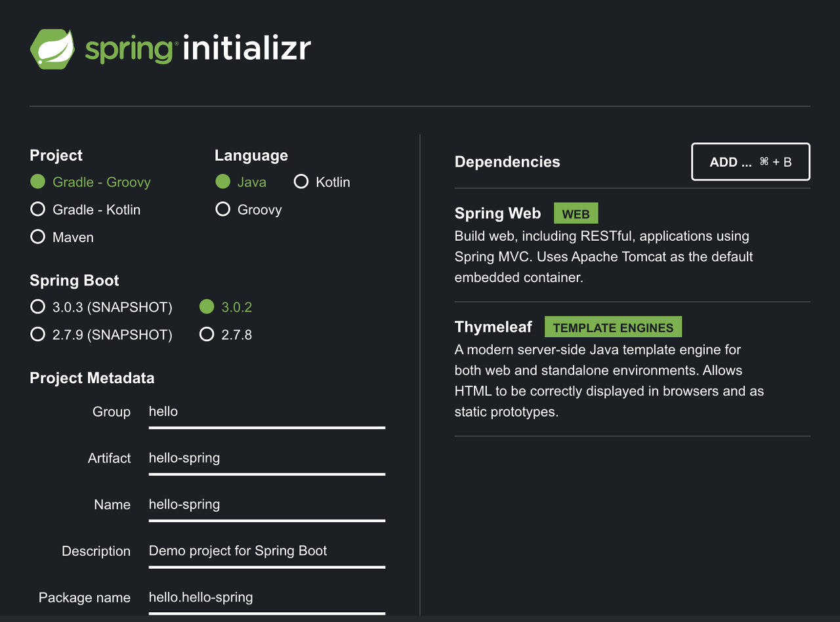Open the ADD dependencies dialog
Viewport: 840px width, 622px height.
751,161
